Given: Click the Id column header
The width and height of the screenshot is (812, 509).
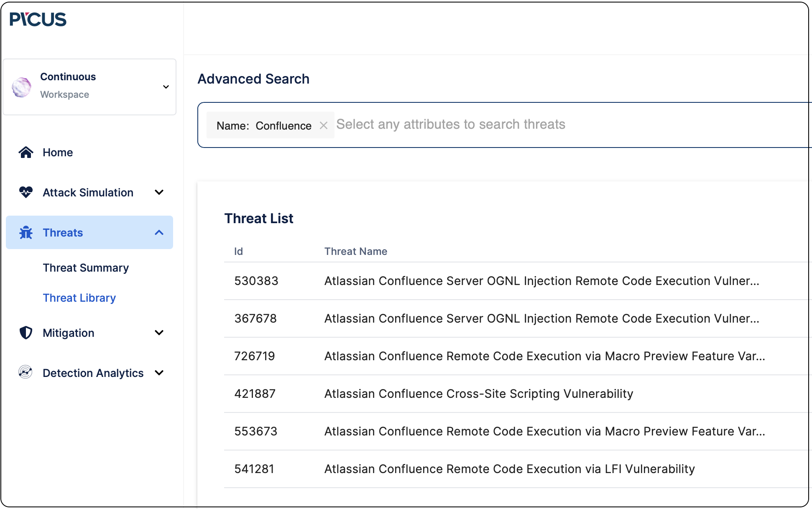Looking at the screenshot, I should point(238,251).
